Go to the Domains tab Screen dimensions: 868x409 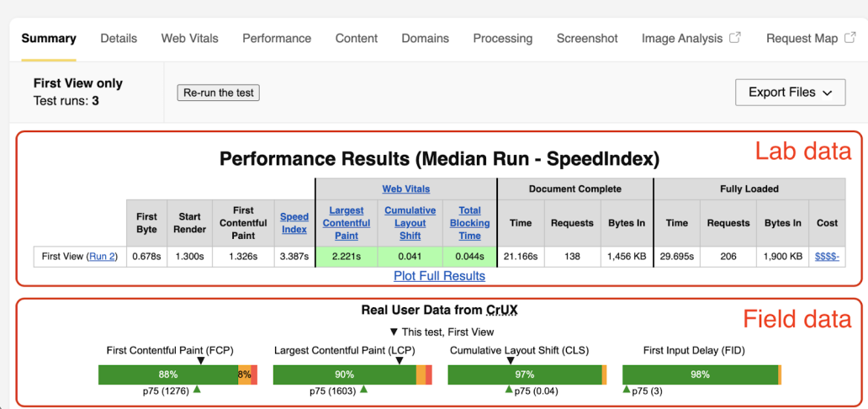pyautogui.click(x=425, y=38)
